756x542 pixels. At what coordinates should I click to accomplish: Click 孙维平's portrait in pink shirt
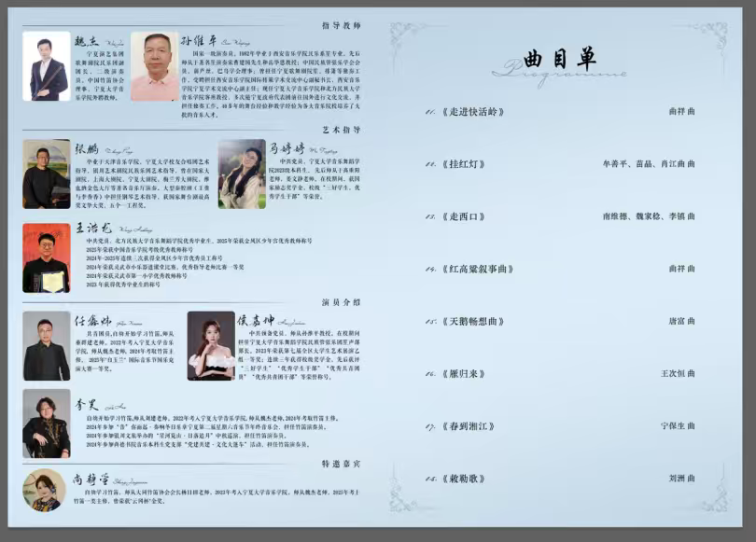click(154, 67)
